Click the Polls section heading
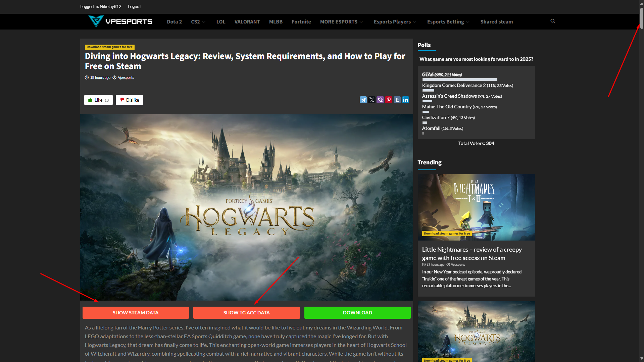Viewport: 644px width, 362px height. 424,45
